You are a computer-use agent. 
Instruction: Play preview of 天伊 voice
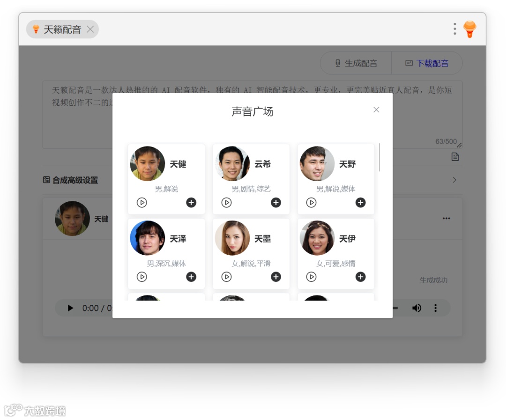(312, 277)
